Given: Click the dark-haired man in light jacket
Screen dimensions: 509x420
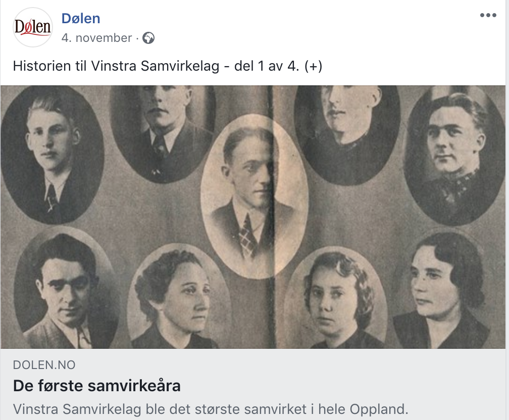Looking at the screenshot, I should 66,293.
